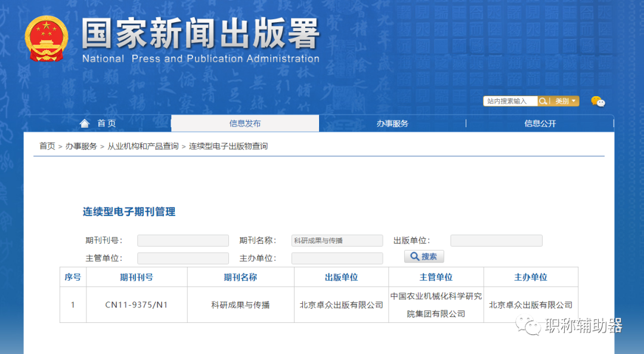Image resolution: width=644 pixels, height=354 pixels.
Task: Click the 期刊刊号 input field
Action: 182,240
